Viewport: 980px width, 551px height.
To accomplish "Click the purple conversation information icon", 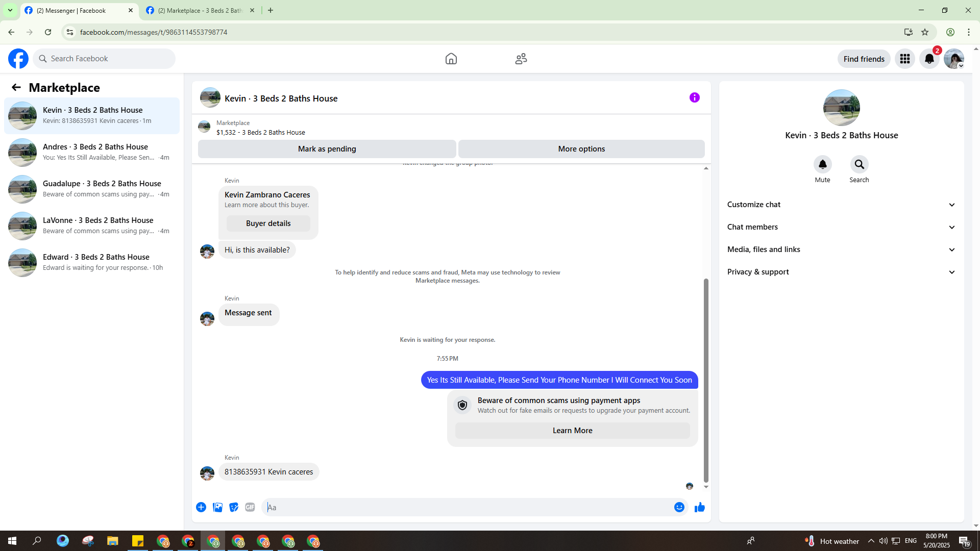I will pos(694,97).
